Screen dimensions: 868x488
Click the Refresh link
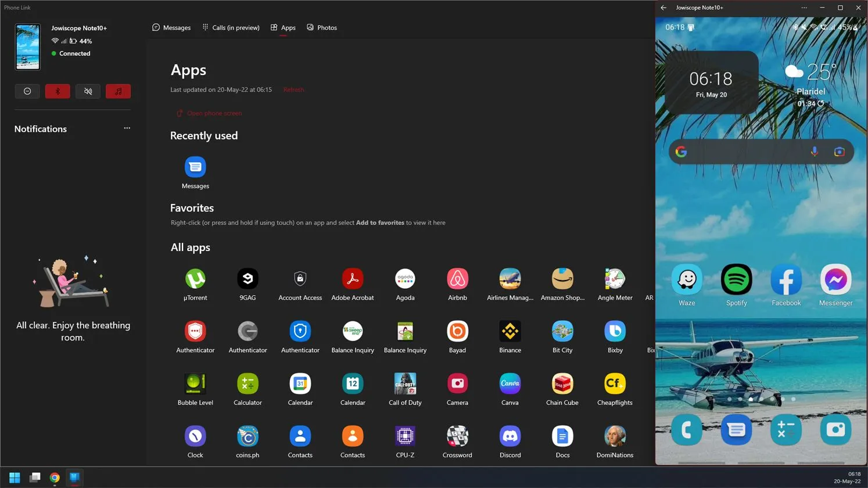tap(293, 89)
